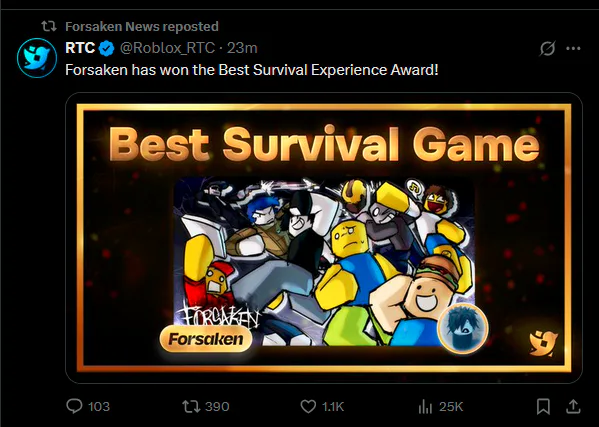Screen dimensions: 599x427
Task: Click Forsaken News reposted label
Action: click(142, 26)
